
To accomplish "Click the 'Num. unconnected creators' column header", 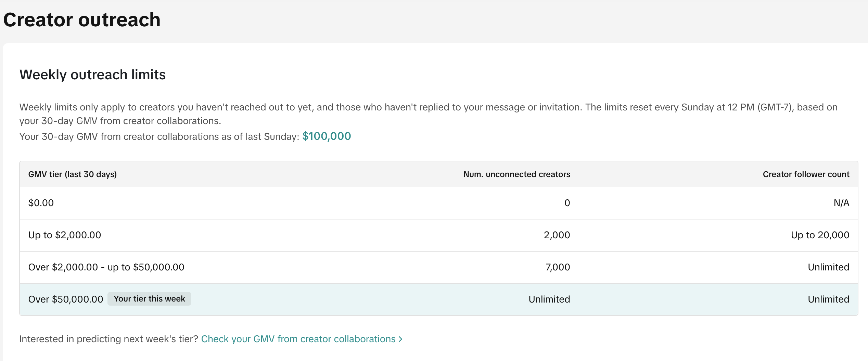I will point(516,174).
